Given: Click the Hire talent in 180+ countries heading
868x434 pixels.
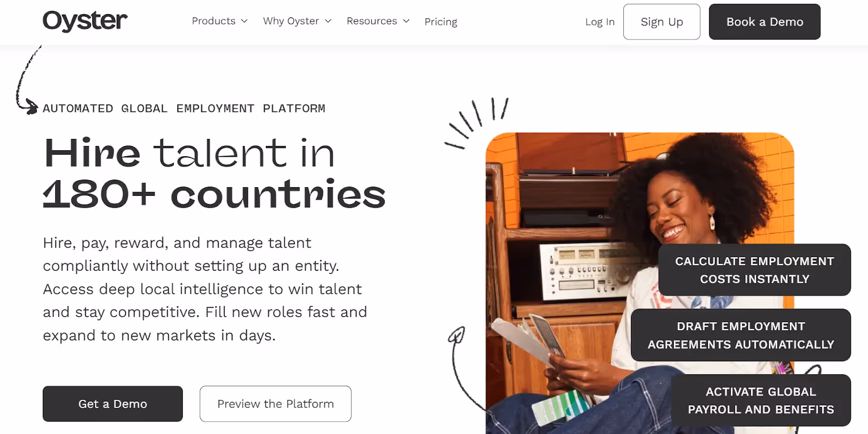Looking at the screenshot, I should click(x=214, y=173).
